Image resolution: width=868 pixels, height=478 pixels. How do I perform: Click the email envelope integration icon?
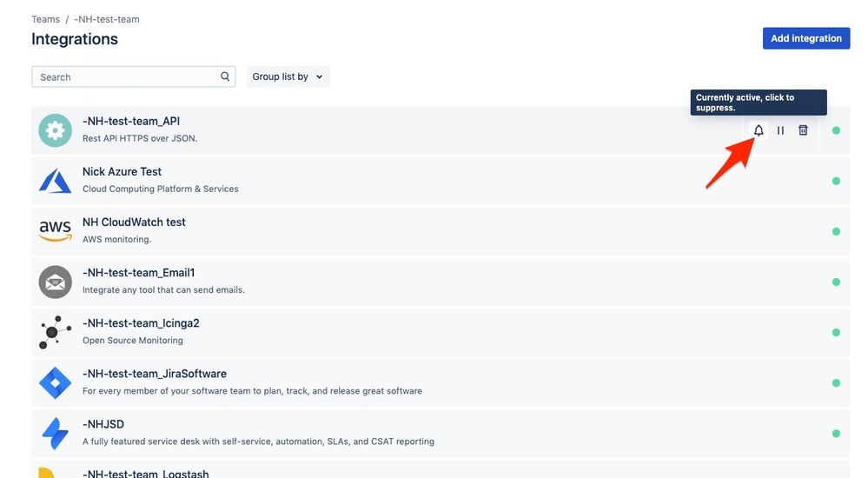coord(55,282)
